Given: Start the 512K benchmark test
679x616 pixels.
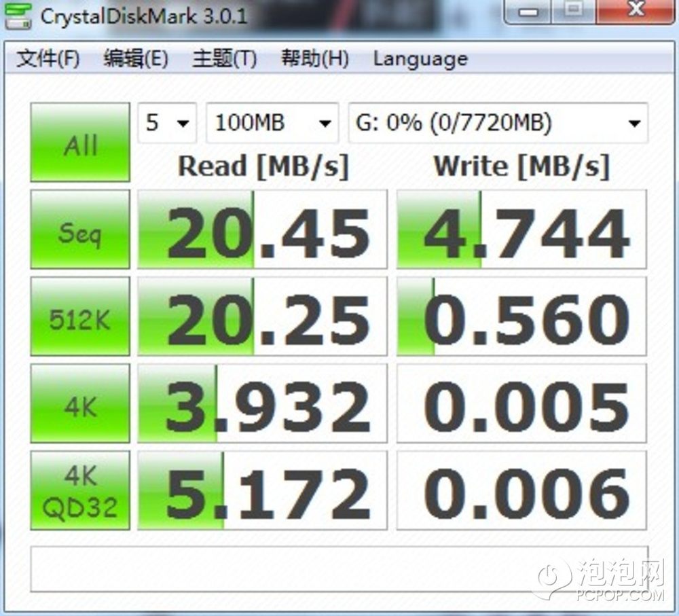Looking at the screenshot, I should click(80, 316).
